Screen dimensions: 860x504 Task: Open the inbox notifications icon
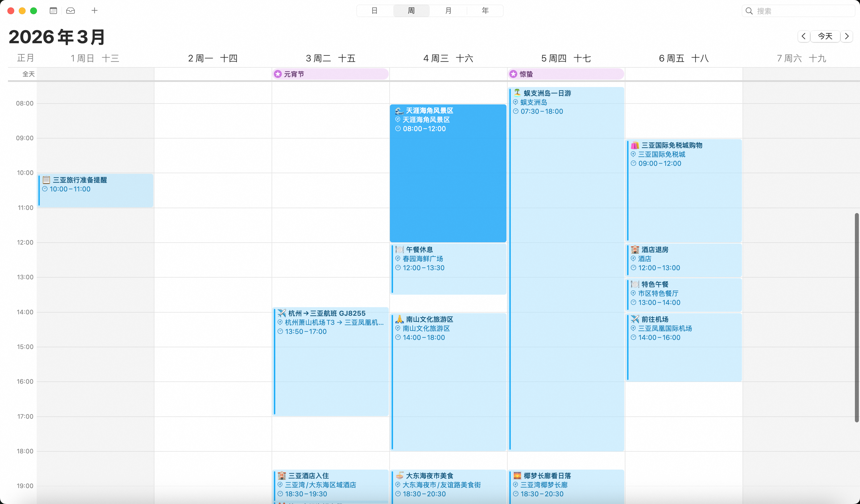(x=71, y=11)
